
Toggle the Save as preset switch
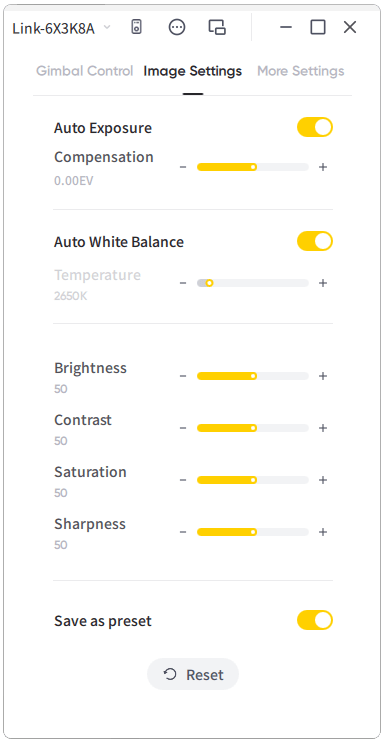click(x=315, y=620)
